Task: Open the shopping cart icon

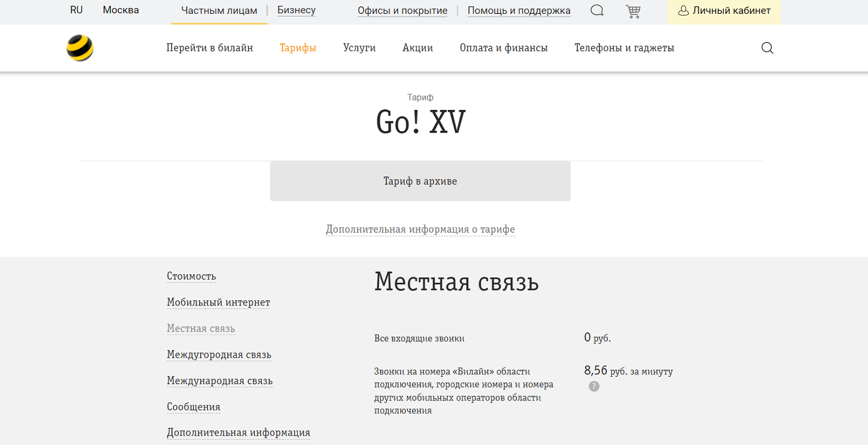Action: click(x=633, y=11)
